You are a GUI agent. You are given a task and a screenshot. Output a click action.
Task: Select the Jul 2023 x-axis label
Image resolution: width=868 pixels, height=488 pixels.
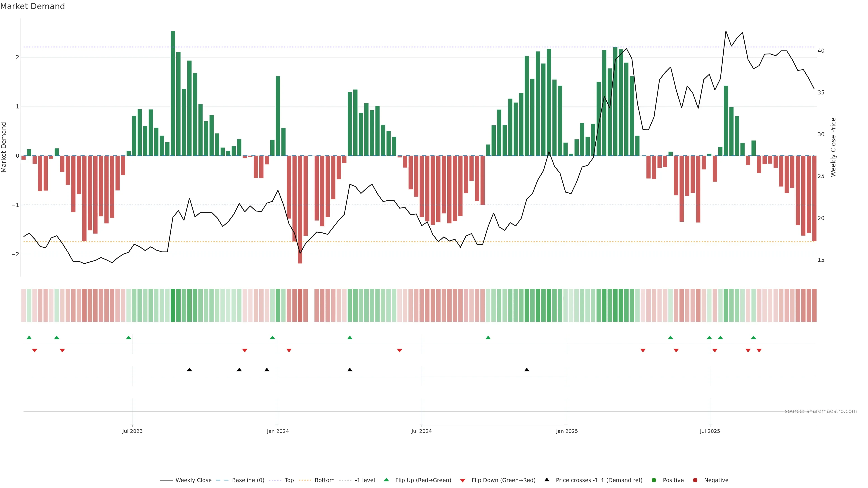click(132, 431)
